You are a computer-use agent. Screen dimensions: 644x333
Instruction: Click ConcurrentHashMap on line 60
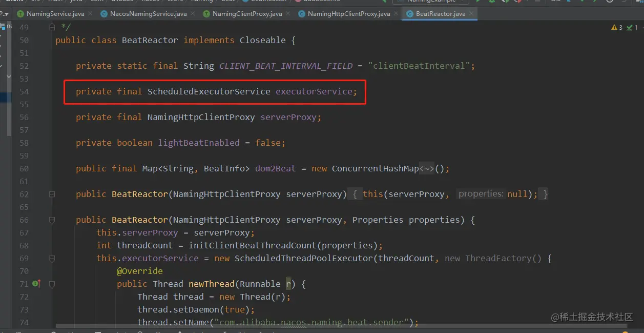click(376, 168)
